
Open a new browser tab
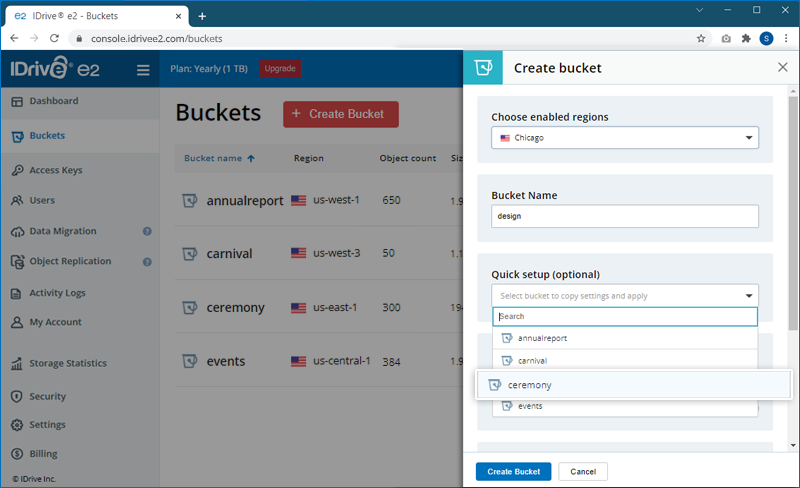coord(202,16)
